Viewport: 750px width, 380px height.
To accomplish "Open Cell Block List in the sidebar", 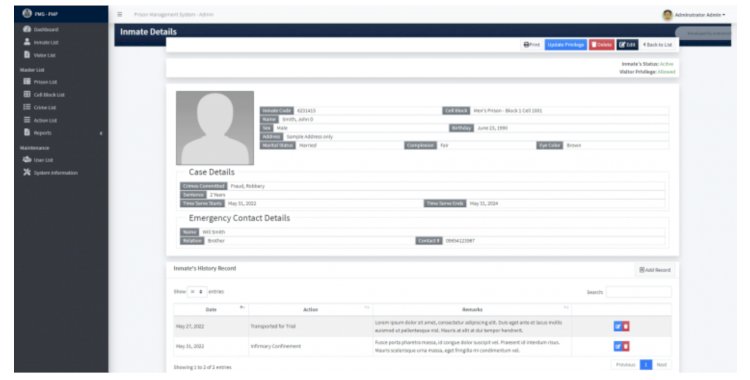I will 49,95.
